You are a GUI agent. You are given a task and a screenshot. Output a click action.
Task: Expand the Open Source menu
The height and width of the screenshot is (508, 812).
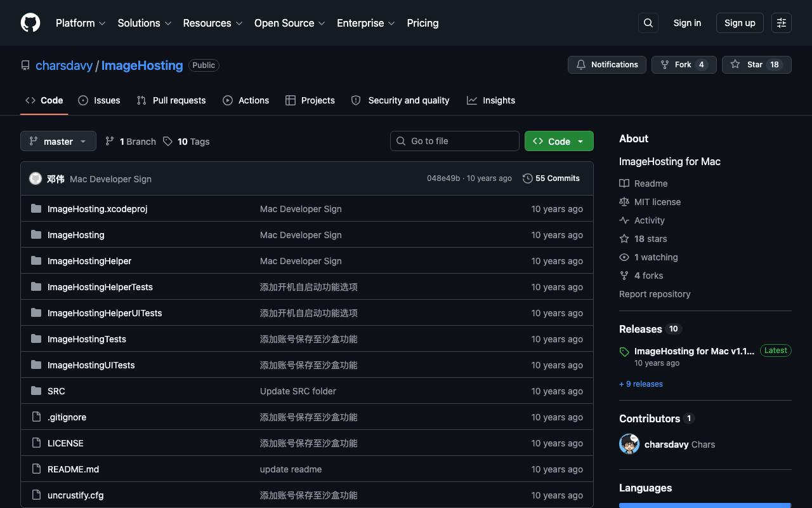click(x=290, y=23)
